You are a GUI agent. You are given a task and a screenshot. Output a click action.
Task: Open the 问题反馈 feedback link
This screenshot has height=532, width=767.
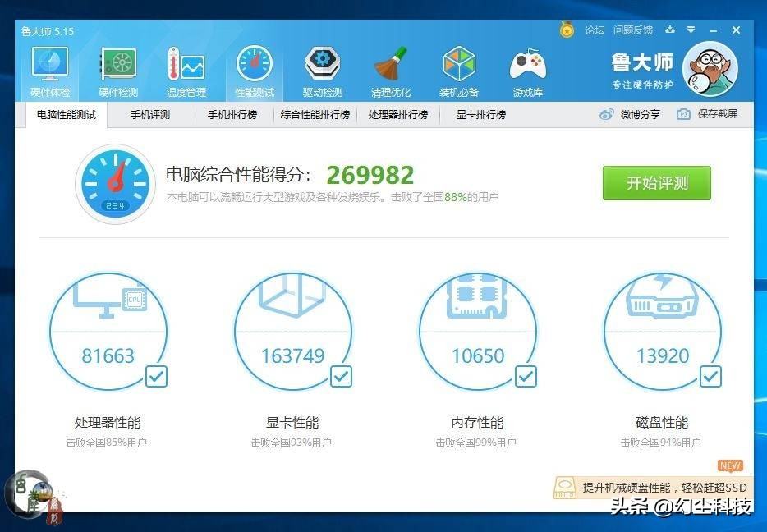(632, 30)
